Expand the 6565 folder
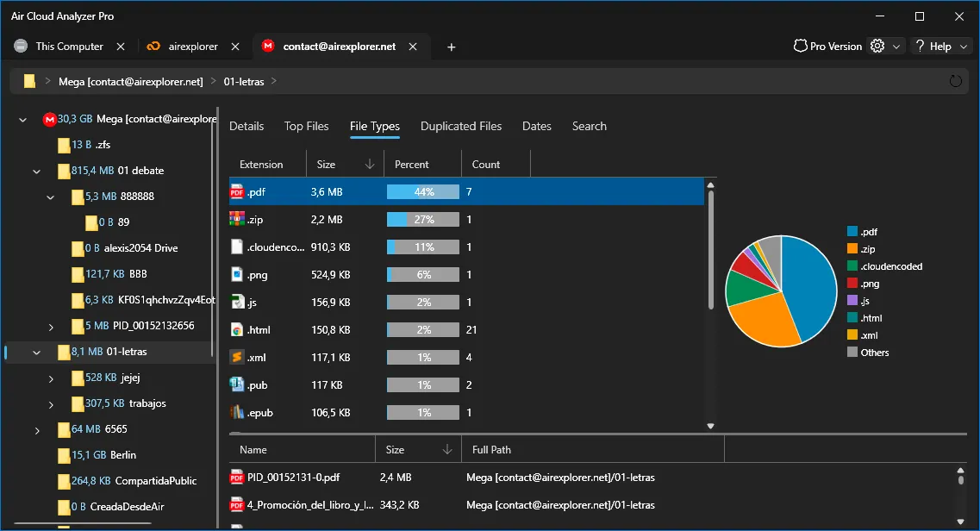 [37, 430]
